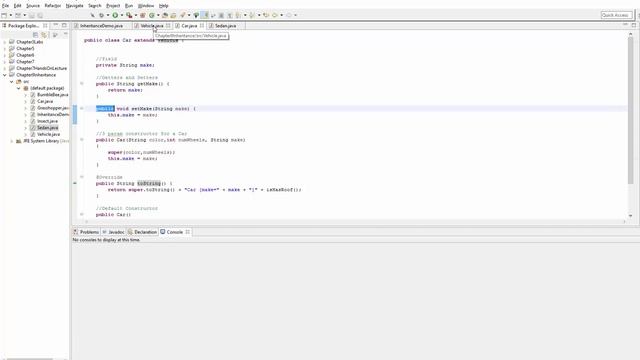The image size is (640, 360).
Task: Expand the BumbleBee.java tree entry
Action: click(x=25, y=95)
